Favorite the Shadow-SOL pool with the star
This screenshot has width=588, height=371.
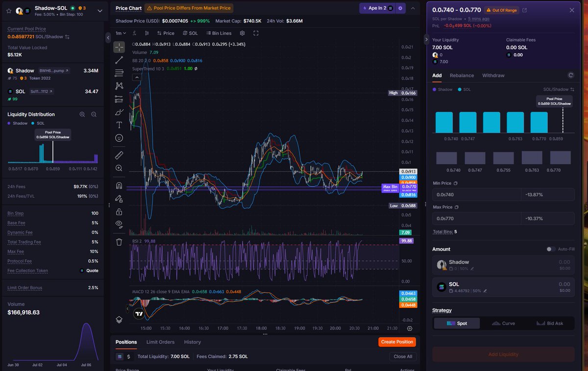[8, 10]
